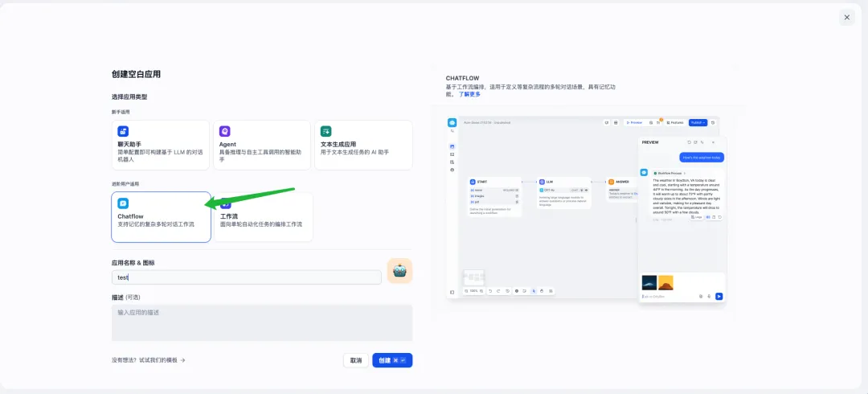Click the 输入应用的描述 description box

coord(262,323)
